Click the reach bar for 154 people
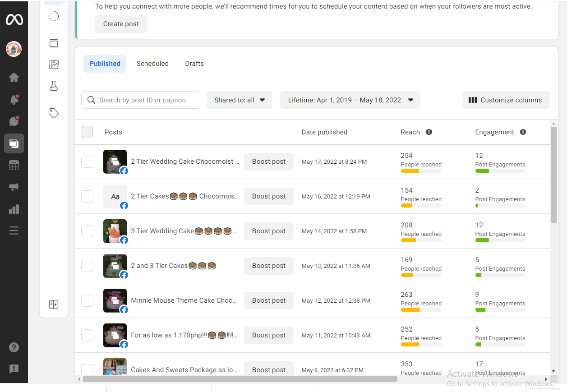Viewport: 567px width, 392px height. click(421, 206)
